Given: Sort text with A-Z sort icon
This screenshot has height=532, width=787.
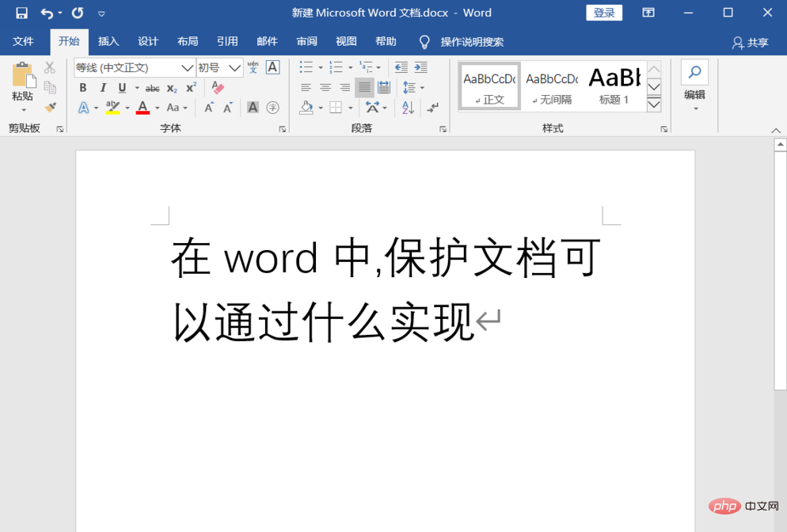Looking at the screenshot, I should pos(408,108).
